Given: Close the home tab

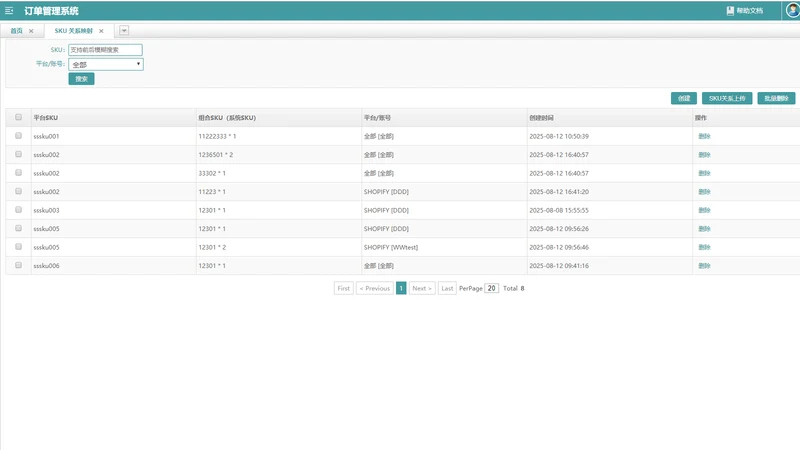Looking at the screenshot, I should click(x=31, y=31).
